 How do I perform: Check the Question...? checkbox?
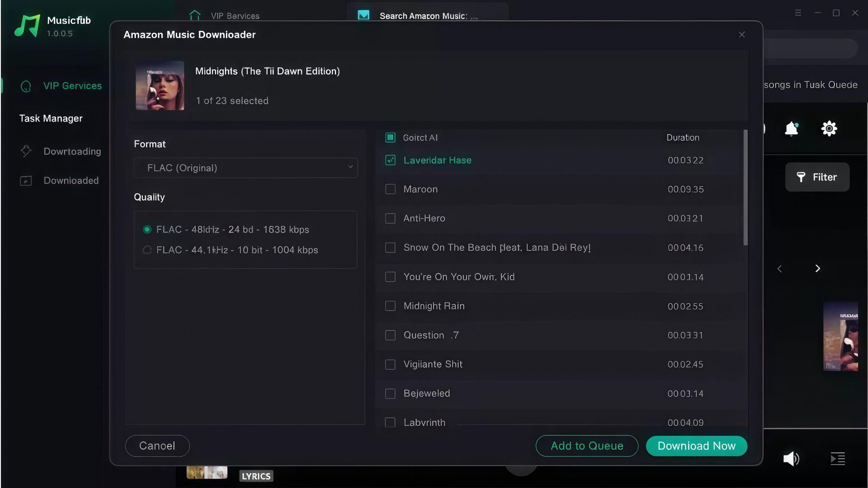tap(390, 335)
